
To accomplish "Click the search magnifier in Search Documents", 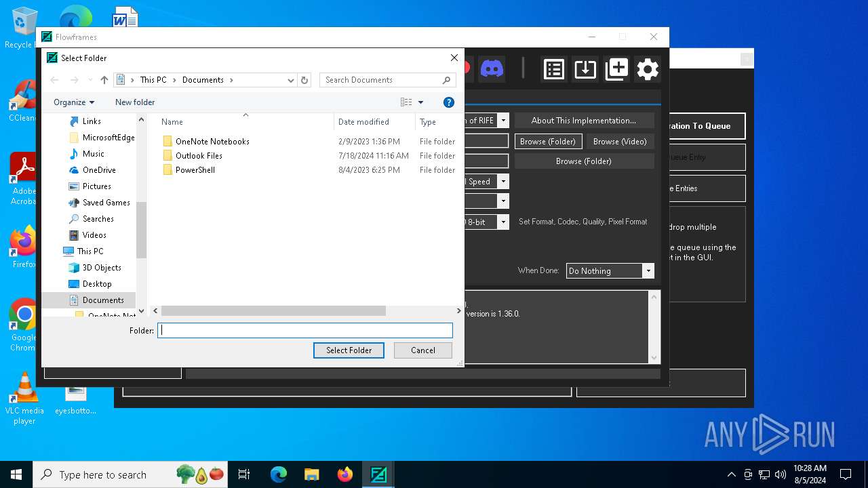I will [x=446, y=80].
